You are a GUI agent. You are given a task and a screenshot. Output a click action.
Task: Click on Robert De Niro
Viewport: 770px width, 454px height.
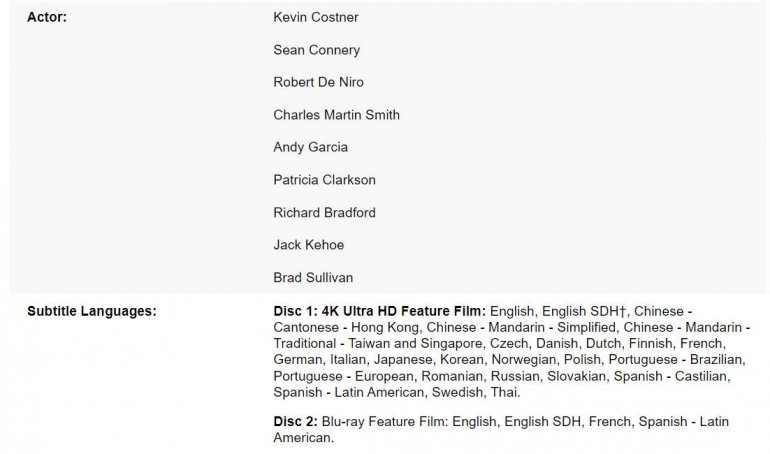318,82
